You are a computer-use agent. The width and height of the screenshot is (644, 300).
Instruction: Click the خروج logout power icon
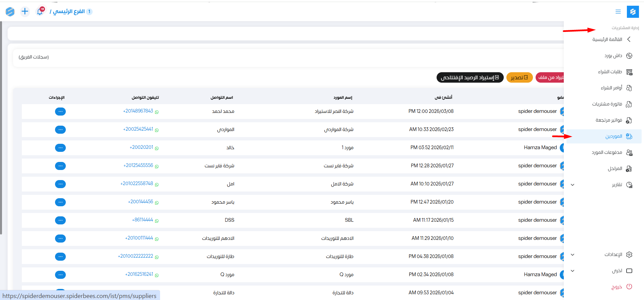coord(629,287)
